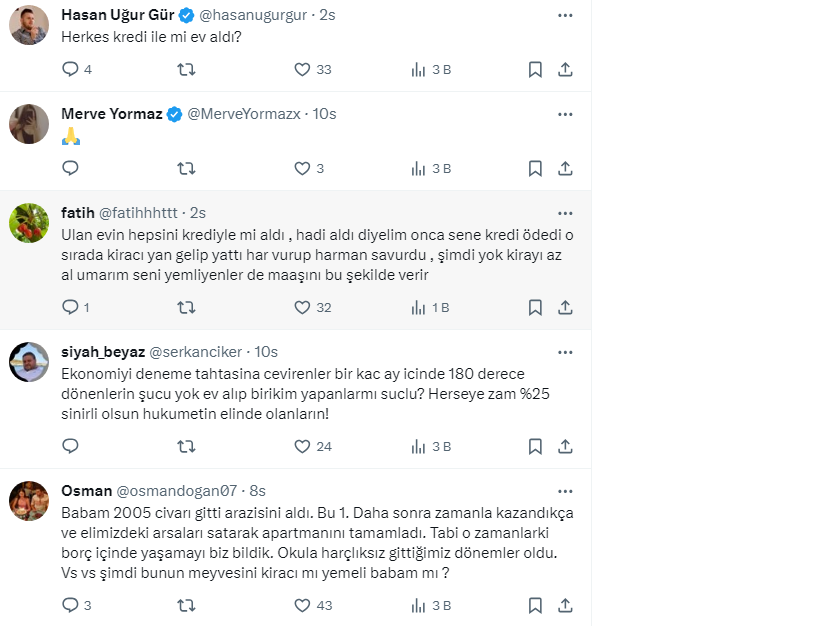
Task: Open more options on Merve Yormaz's tweet
Action: pyautogui.click(x=565, y=114)
